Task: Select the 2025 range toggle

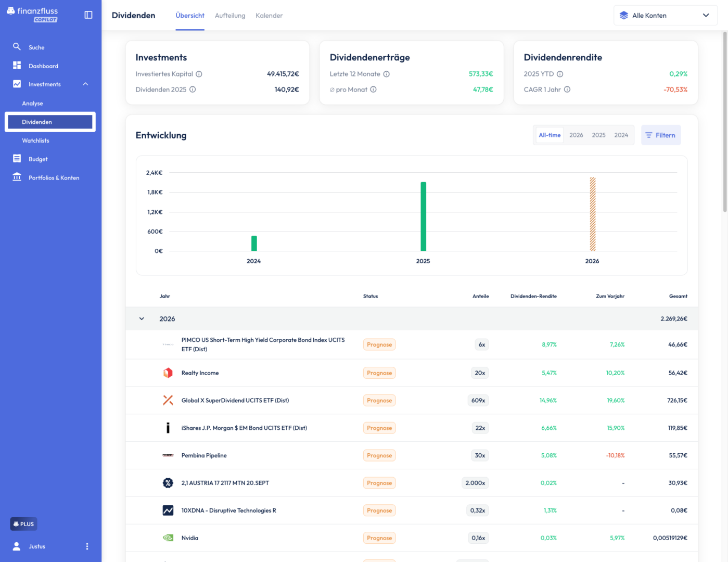Action: coord(598,135)
